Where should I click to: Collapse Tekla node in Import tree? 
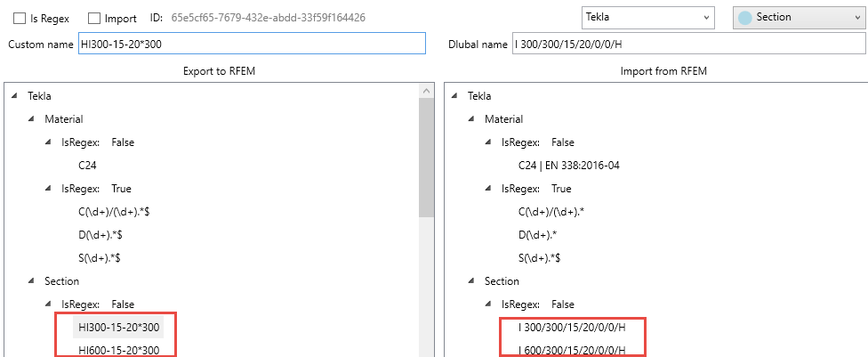pos(454,96)
